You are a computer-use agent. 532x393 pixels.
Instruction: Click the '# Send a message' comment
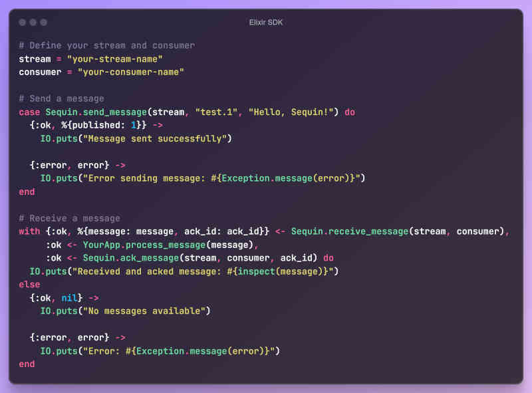click(61, 99)
